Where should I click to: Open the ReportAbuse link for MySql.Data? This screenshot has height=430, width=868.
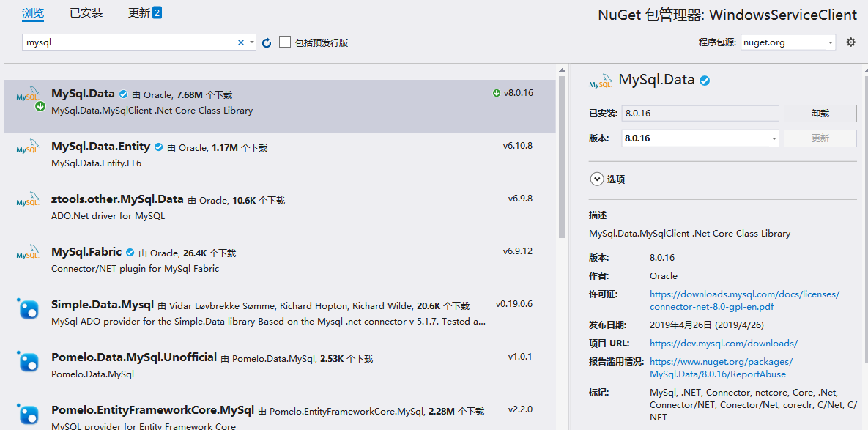click(x=722, y=368)
